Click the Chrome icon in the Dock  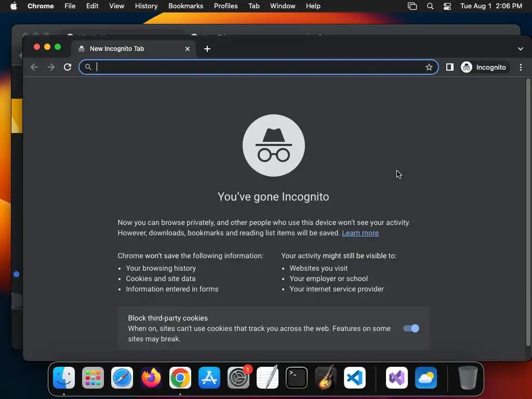click(180, 378)
